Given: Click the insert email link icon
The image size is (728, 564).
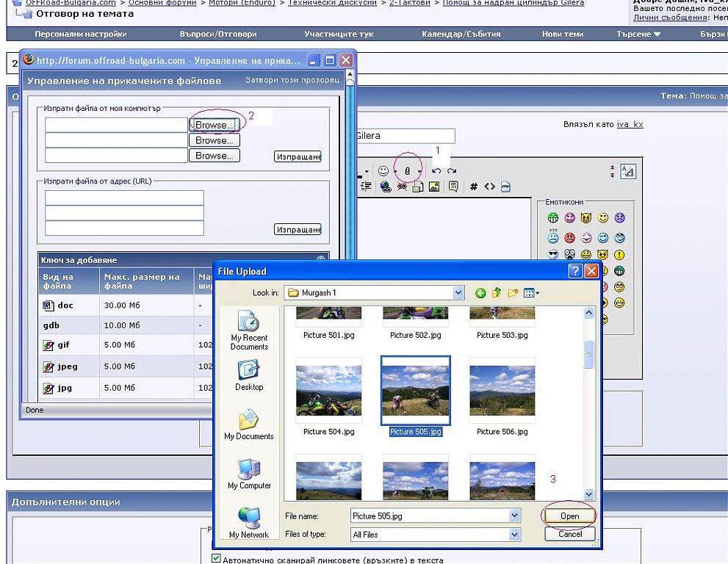Looking at the screenshot, I should tap(418, 187).
